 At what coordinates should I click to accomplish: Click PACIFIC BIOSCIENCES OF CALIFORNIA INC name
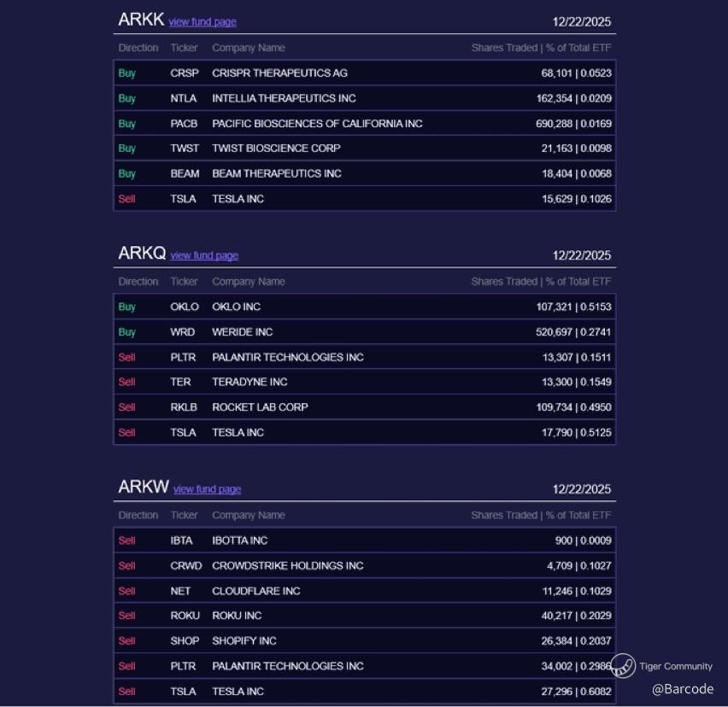(x=317, y=124)
